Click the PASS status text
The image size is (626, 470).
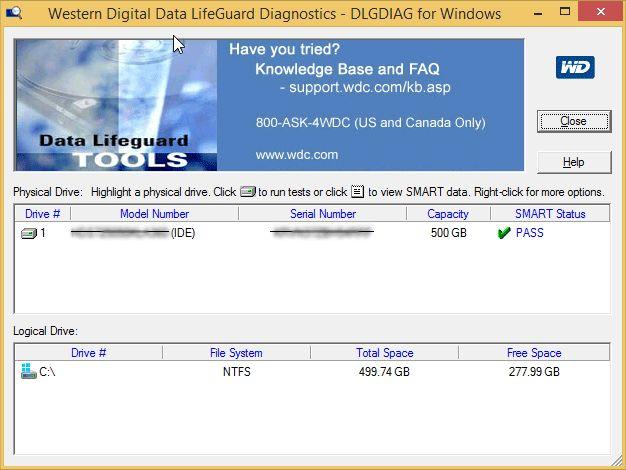(x=529, y=233)
